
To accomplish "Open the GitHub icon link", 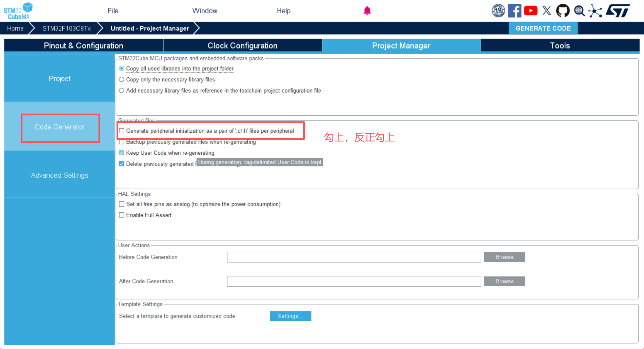I will 563,11.
